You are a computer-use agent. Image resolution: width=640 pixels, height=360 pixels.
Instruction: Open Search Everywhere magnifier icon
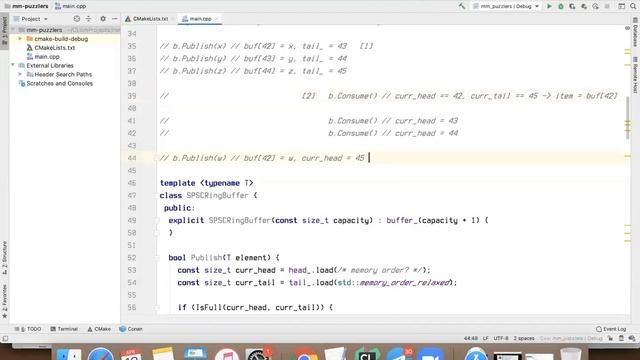[633, 6]
